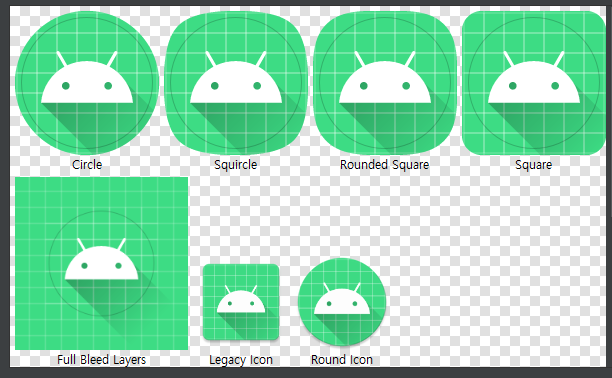Select the Square icon preview

(x=534, y=83)
